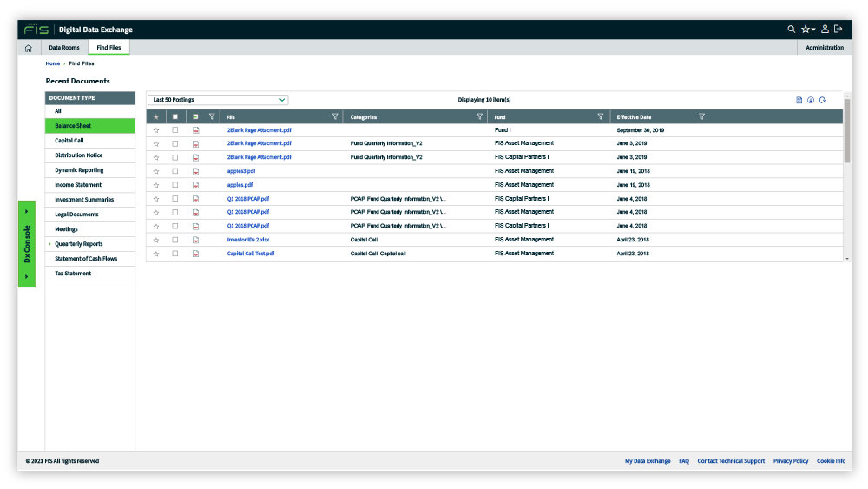Click the download icon above the table
868x489 pixels.
point(811,100)
